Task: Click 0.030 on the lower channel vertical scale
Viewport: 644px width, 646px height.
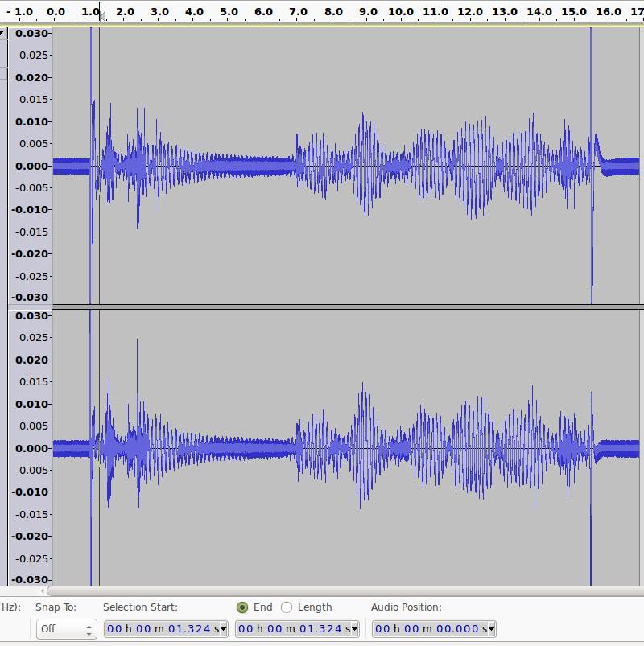Action: point(30,316)
